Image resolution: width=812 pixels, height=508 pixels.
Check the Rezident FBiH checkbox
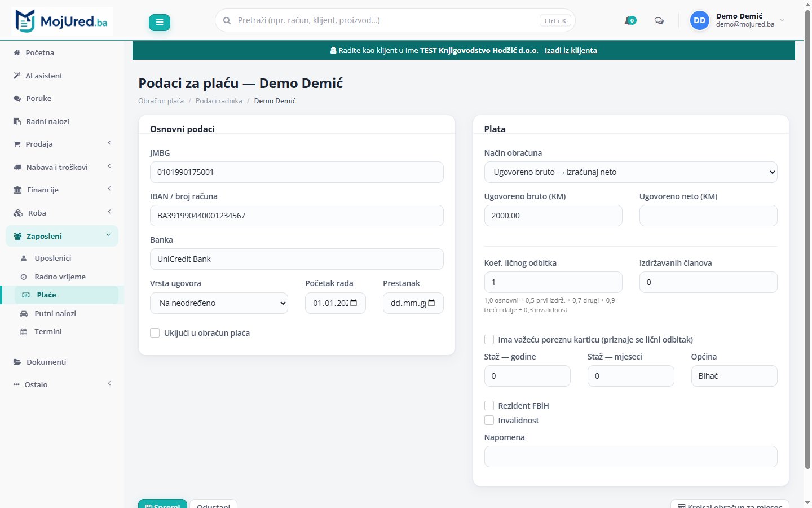pos(489,406)
